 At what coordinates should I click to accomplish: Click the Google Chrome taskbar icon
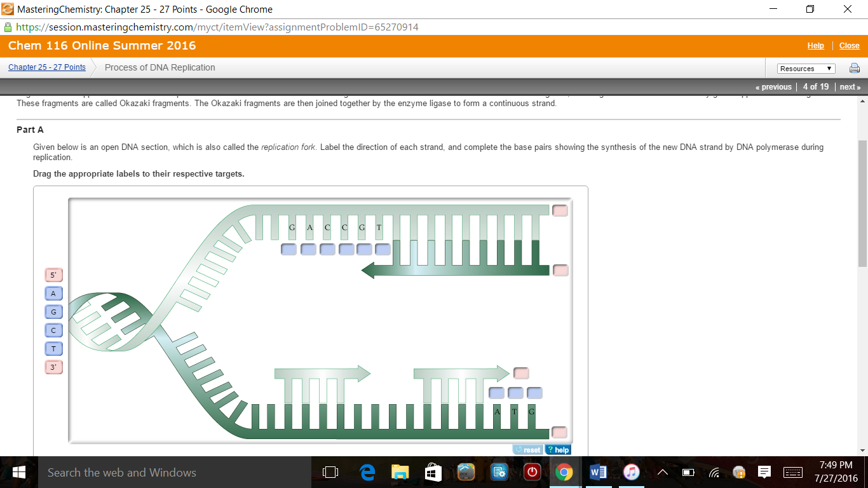point(565,472)
